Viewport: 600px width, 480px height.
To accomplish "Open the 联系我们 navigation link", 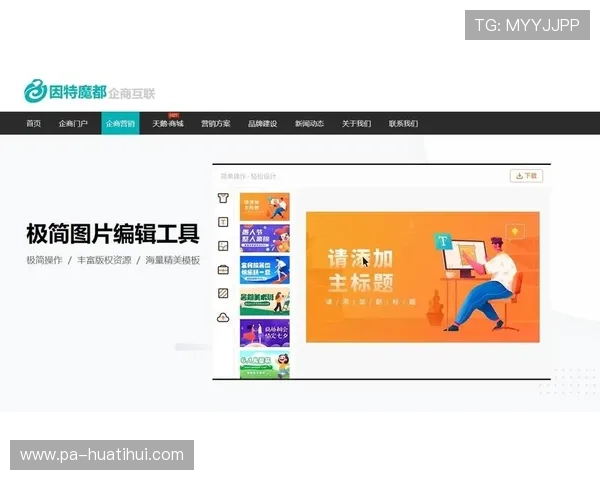I will [403, 123].
